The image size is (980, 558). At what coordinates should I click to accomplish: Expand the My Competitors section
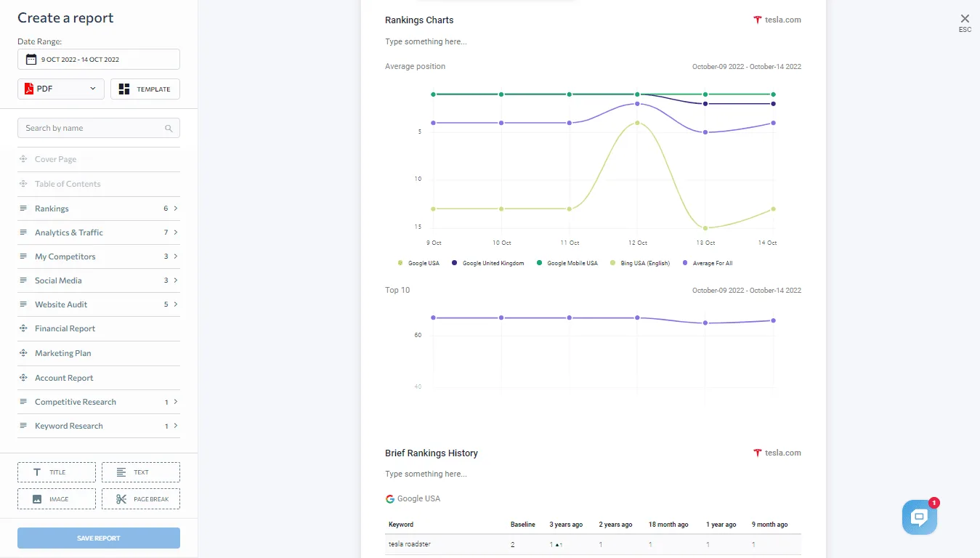click(x=98, y=256)
